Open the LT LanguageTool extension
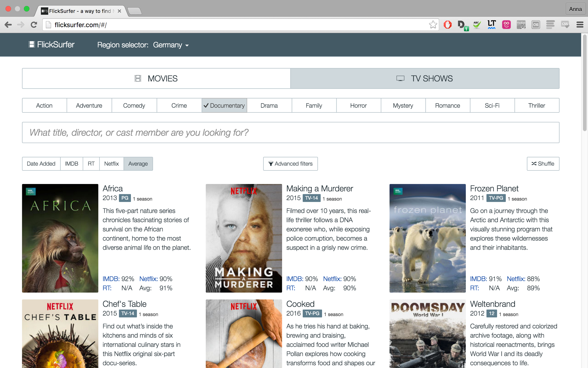Screen dimensions: 588x368 (492, 25)
